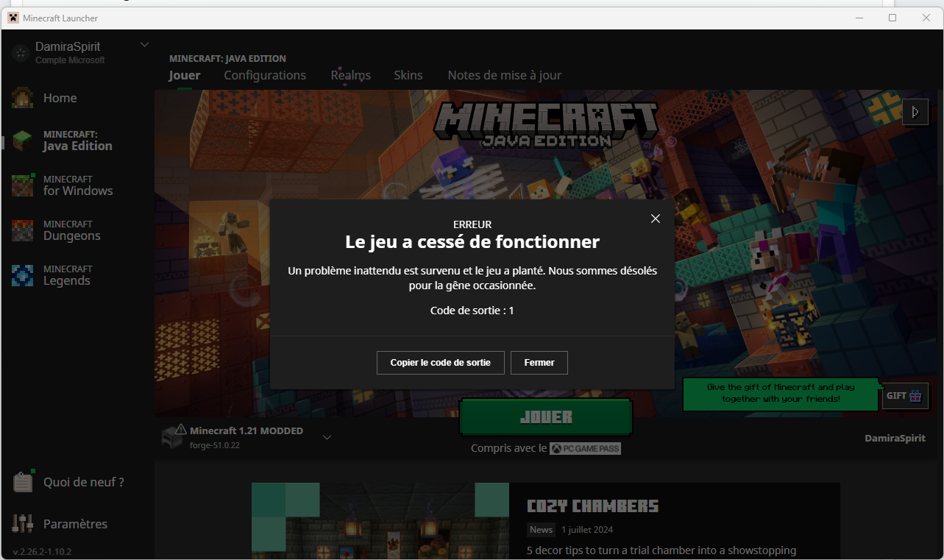Open the 'Notes de mise à jour' tab
Screen dimensions: 944x560
[505, 75]
